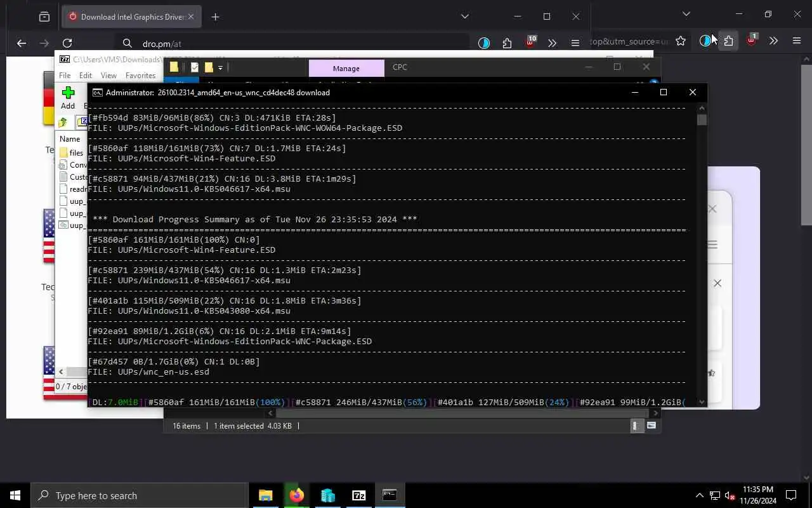812x508 pixels.
Task: Open application menu in back browser window
Action: 797,41
